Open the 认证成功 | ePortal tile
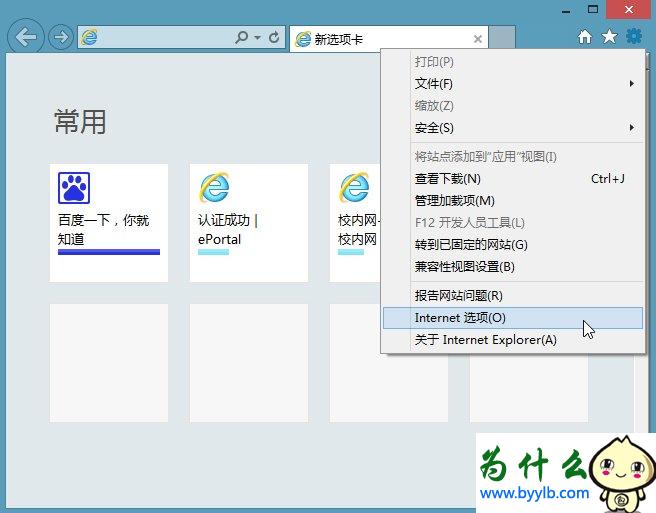The image size is (656, 513). [249, 223]
